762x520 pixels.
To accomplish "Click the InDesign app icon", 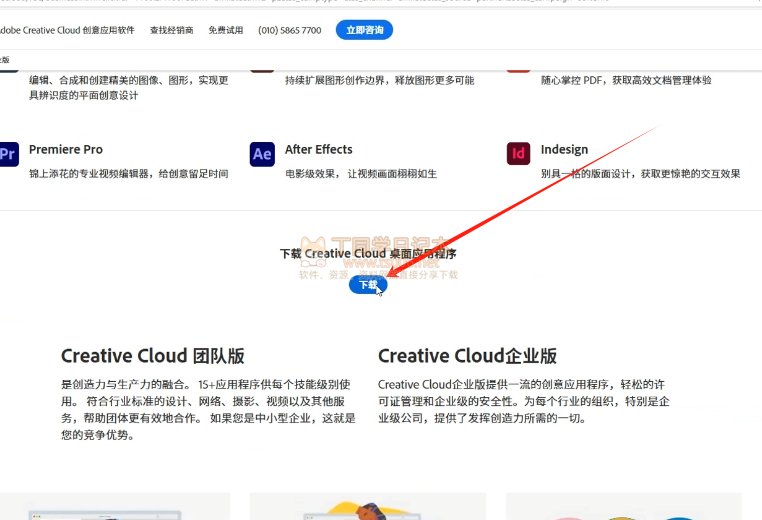I will 518,154.
